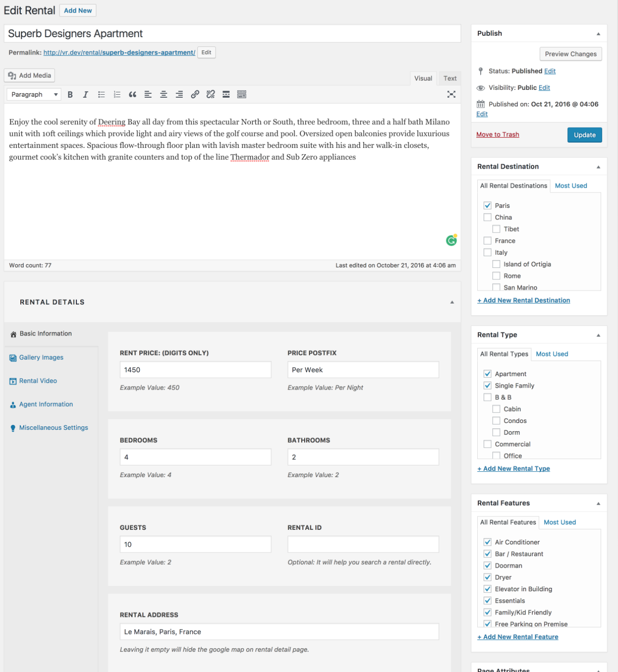Viewport: 618px width, 672px height.
Task: Click Add New rental button
Action: click(78, 11)
